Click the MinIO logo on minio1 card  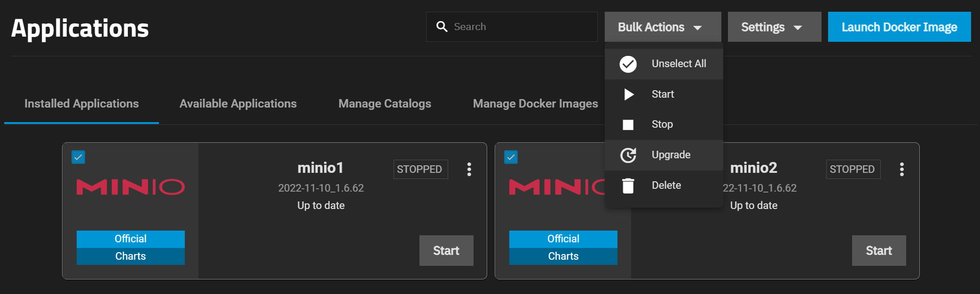coord(130,187)
